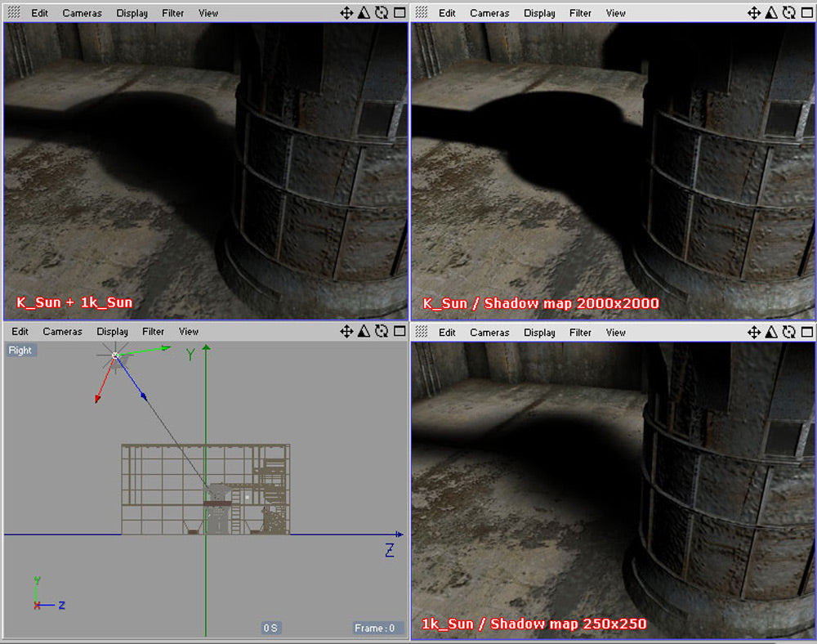Expand the Display menu in the top-right viewport
Image resolution: width=817 pixels, height=644 pixels.
pyautogui.click(x=540, y=13)
